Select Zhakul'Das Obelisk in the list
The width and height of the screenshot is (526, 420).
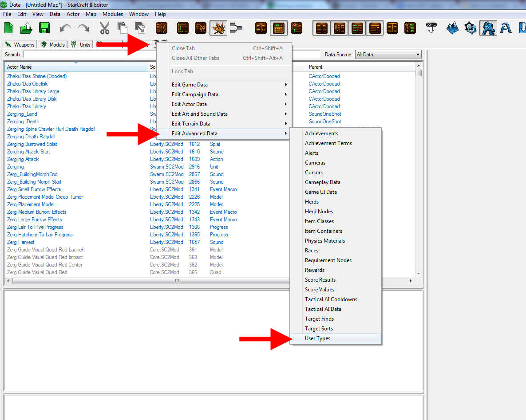27,84
